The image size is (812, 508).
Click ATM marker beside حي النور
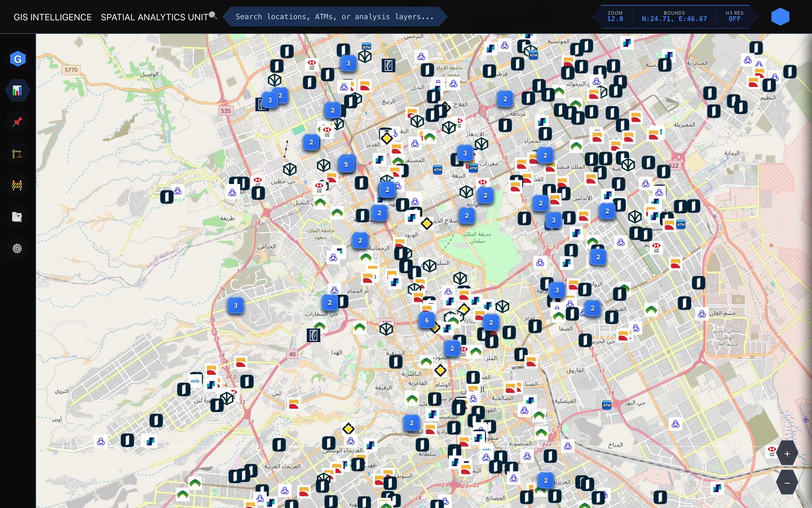click(607, 405)
